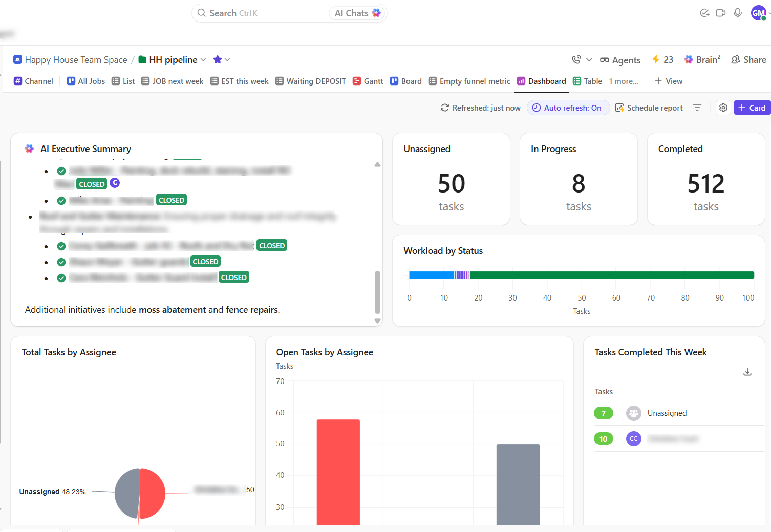The image size is (771, 532).
Task: Select the EST this week tab
Action: [x=240, y=81]
